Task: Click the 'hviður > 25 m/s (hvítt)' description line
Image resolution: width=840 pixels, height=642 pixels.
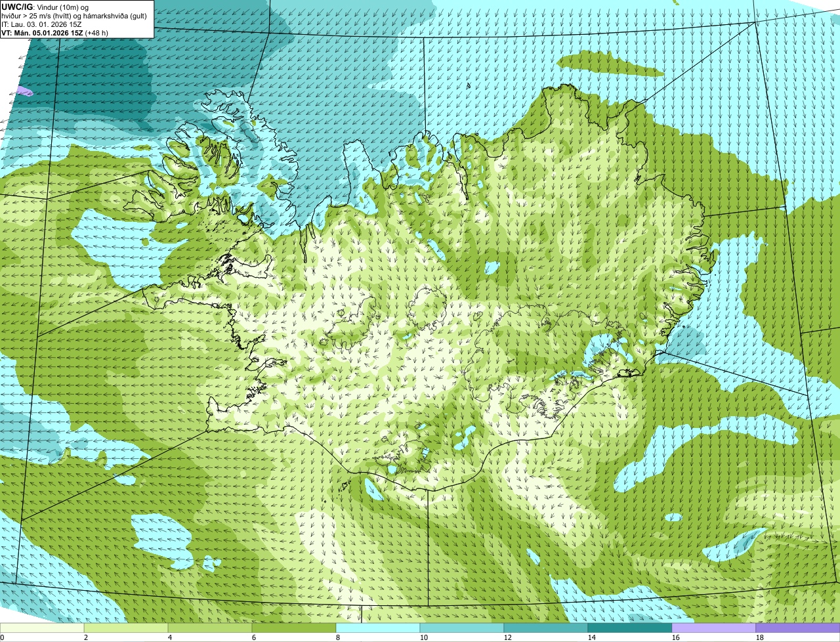Action: pos(74,15)
